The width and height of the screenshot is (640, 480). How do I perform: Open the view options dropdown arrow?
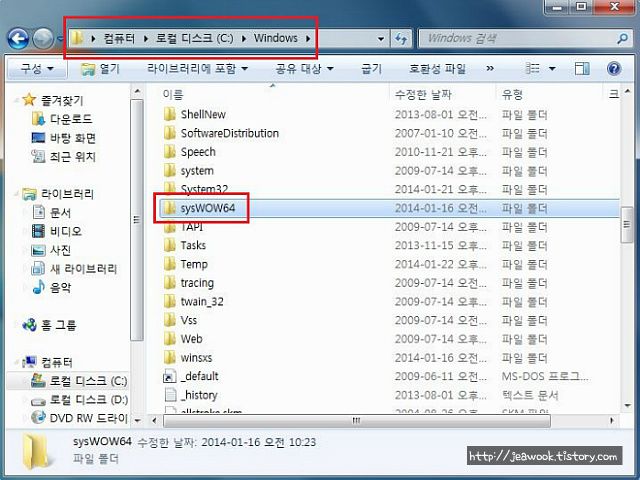(552, 69)
